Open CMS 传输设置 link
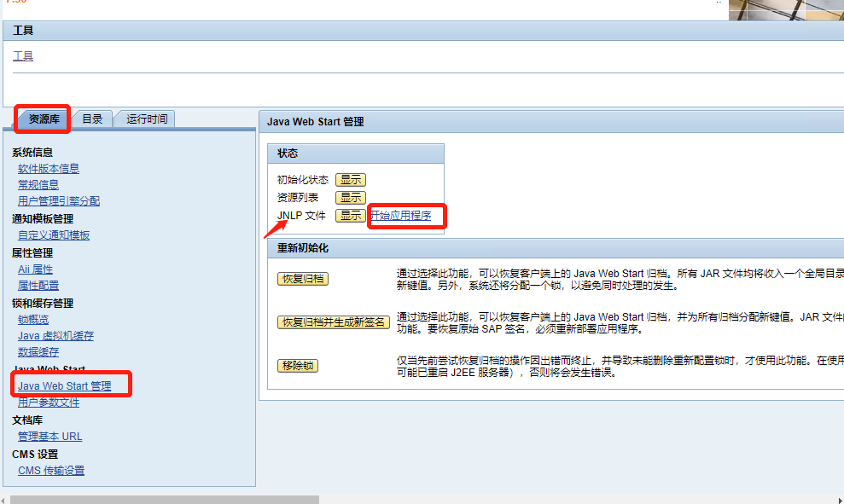The height and width of the screenshot is (504, 844). point(51,471)
